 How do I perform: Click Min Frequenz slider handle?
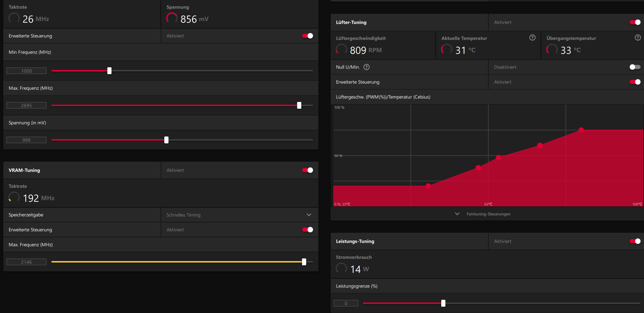[109, 71]
